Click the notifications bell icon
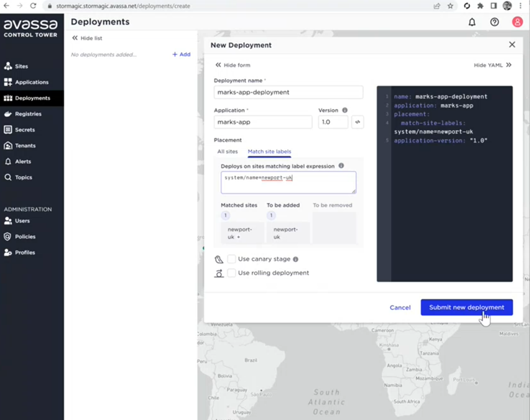The height and width of the screenshot is (420, 530). coord(472,22)
